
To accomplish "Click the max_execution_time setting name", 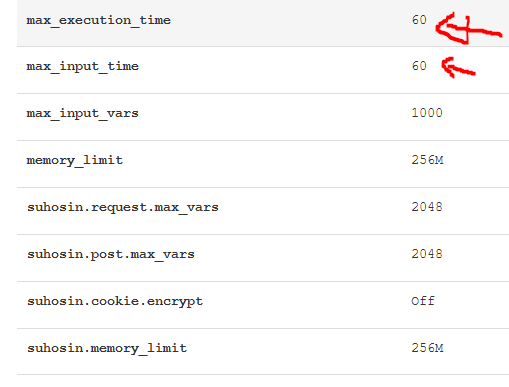I will click(x=99, y=20).
